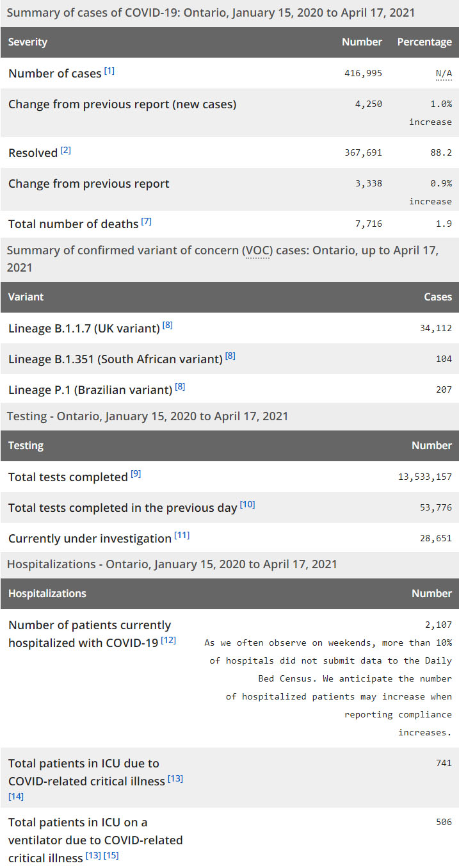The width and height of the screenshot is (459, 868).
Task: Open footnote 8 for Brazilian P.1 variant
Action: coord(180,387)
